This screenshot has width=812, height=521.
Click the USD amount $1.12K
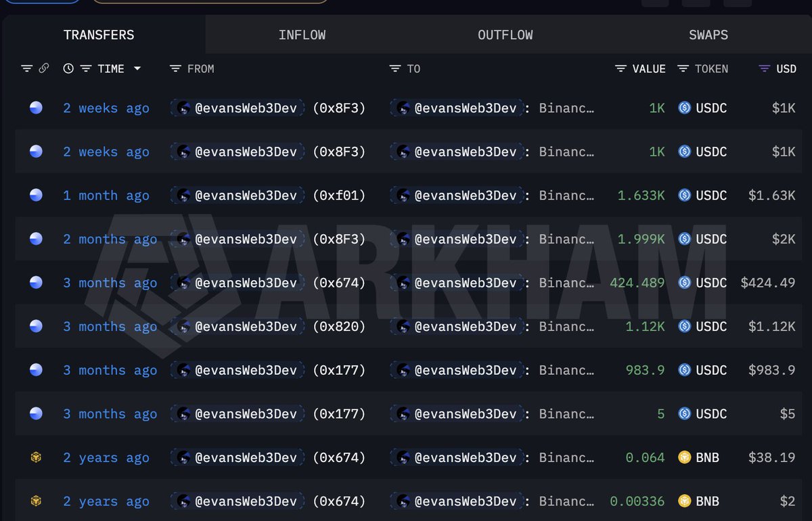coord(772,326)
